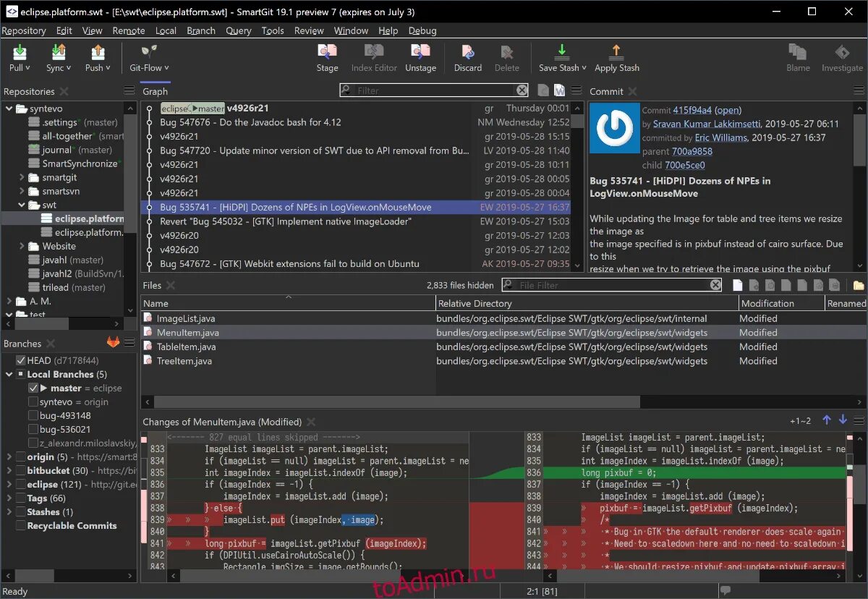The width and height of the screenshot is (868, 599).
Task: Go to next change with down arrow
Action: click(x=843, y=420)
